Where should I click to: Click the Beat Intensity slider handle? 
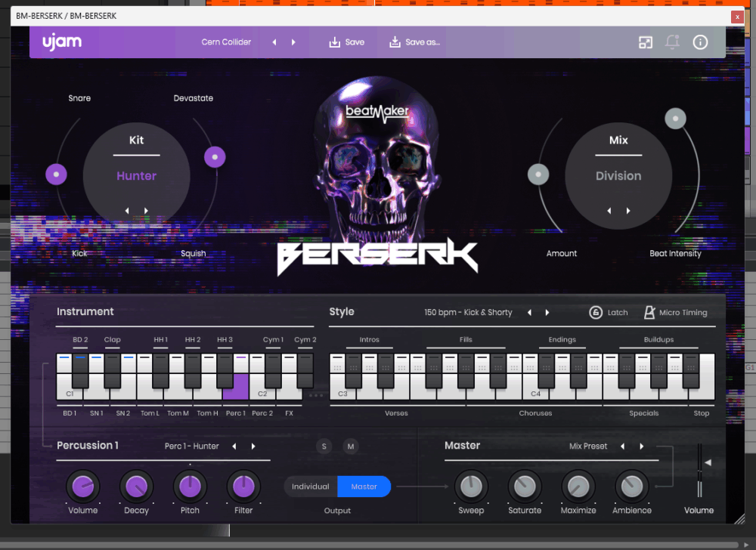pos(675,119)
